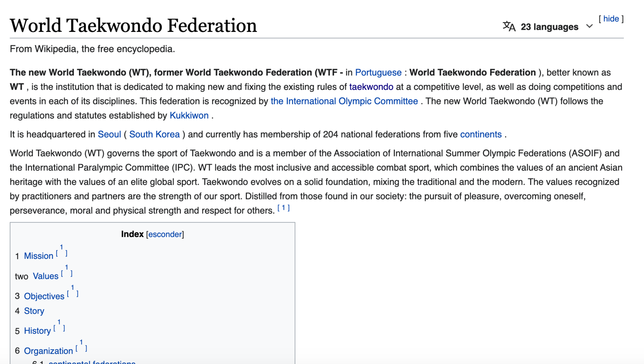Click 'From Wikipedia, the free encyclopedia.' text

(x=92, y=49)
